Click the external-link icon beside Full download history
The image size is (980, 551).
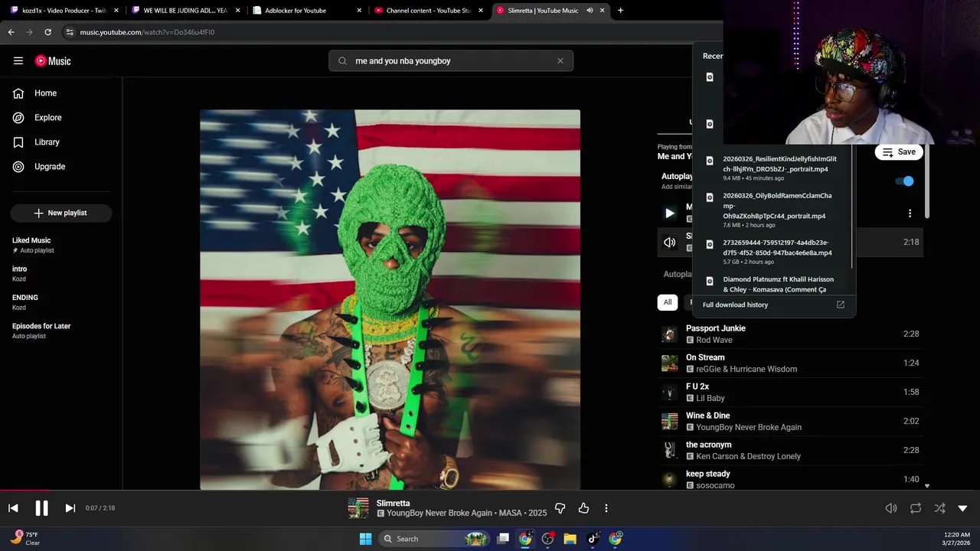tap(841, 305)
